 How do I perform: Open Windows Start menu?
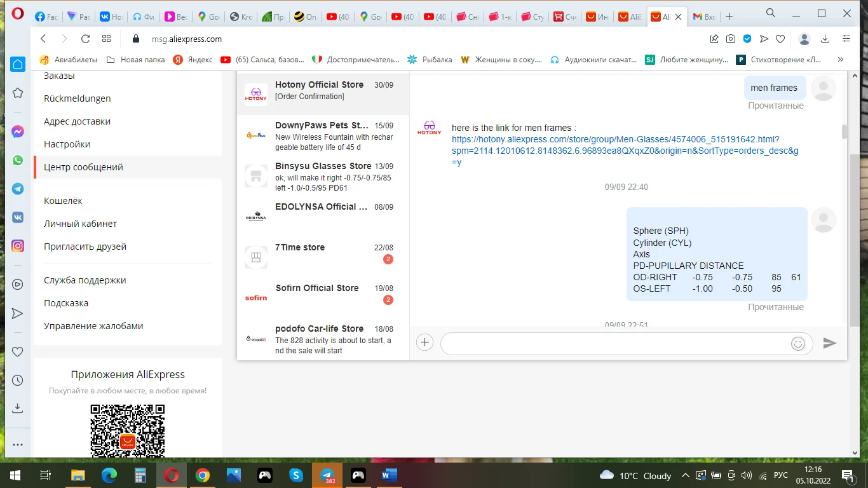[x=15, y=475]
